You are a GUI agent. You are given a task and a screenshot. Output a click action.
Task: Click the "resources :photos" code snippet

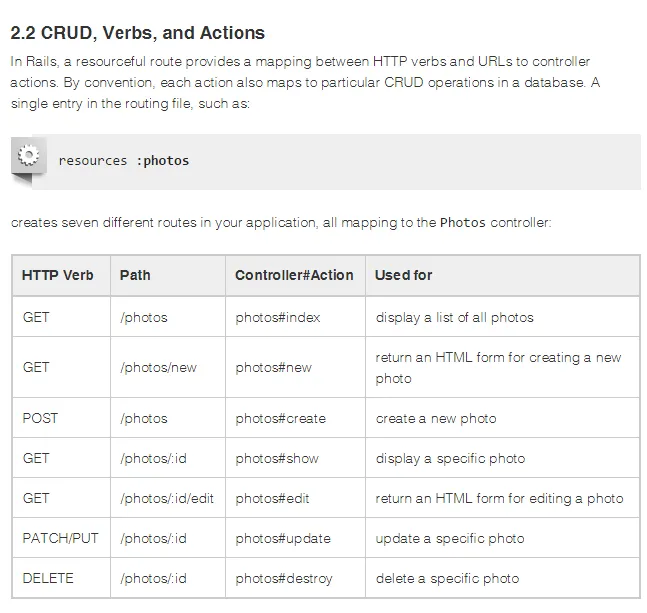point(123,160)
